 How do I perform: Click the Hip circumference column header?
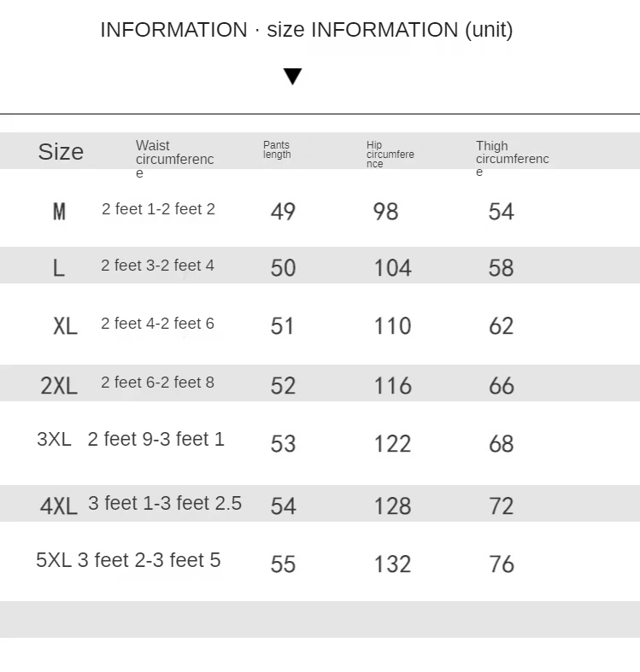[x=390, y=155]
